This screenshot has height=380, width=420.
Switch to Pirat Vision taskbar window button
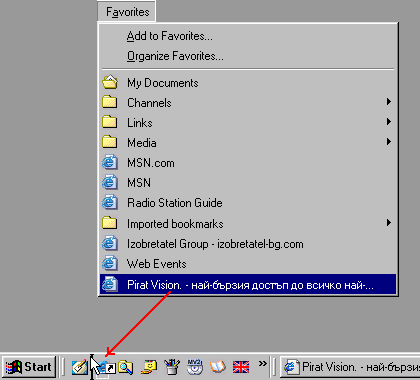coord(350,367)
